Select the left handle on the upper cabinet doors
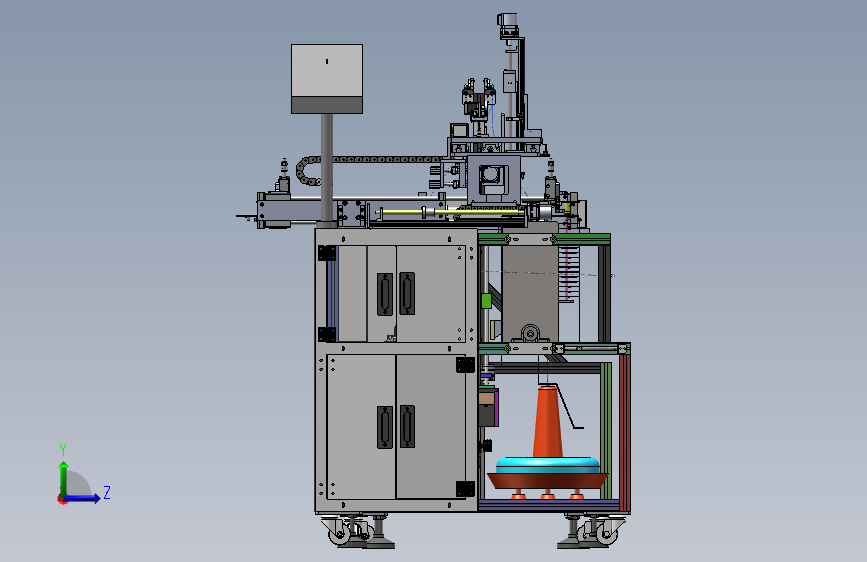The height and width of the screenshot is (562, 867). (385, 294)
